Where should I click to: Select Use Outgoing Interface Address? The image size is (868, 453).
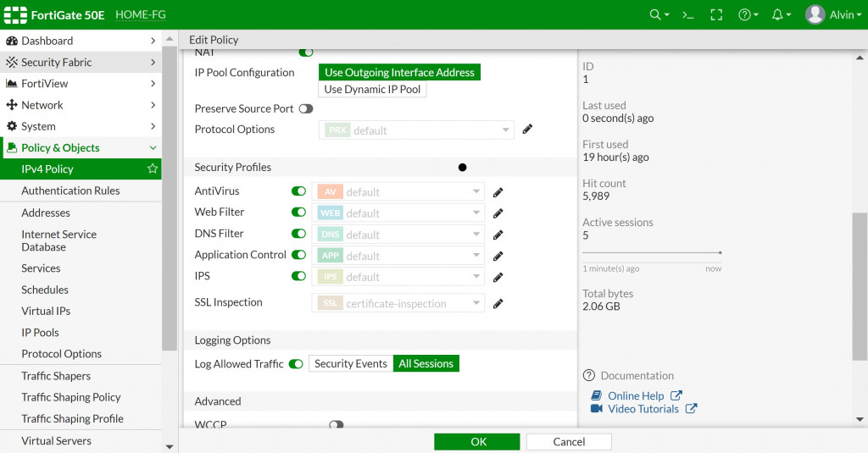[x=399, y=73]
